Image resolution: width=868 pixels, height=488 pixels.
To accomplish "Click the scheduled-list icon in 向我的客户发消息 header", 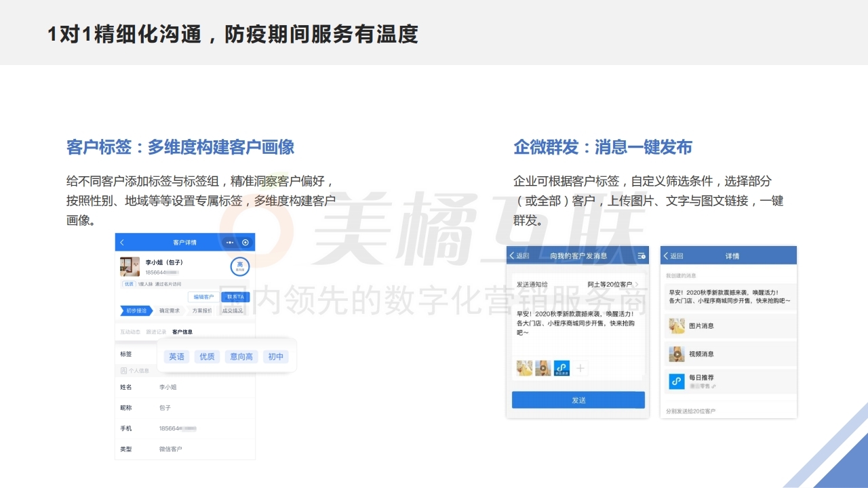I will [641, 256].
